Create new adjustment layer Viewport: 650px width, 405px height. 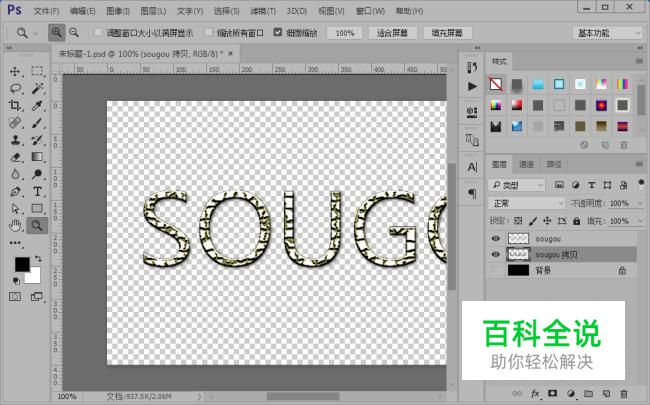tap(571, 393)
